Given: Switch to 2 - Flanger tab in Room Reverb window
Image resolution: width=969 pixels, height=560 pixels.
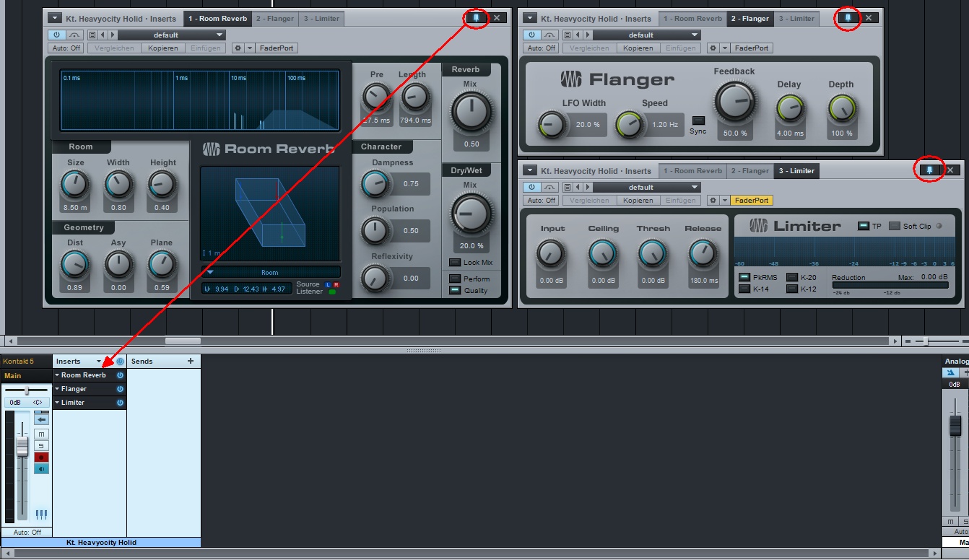Looking at the screenshot, I should coord(274,18).
